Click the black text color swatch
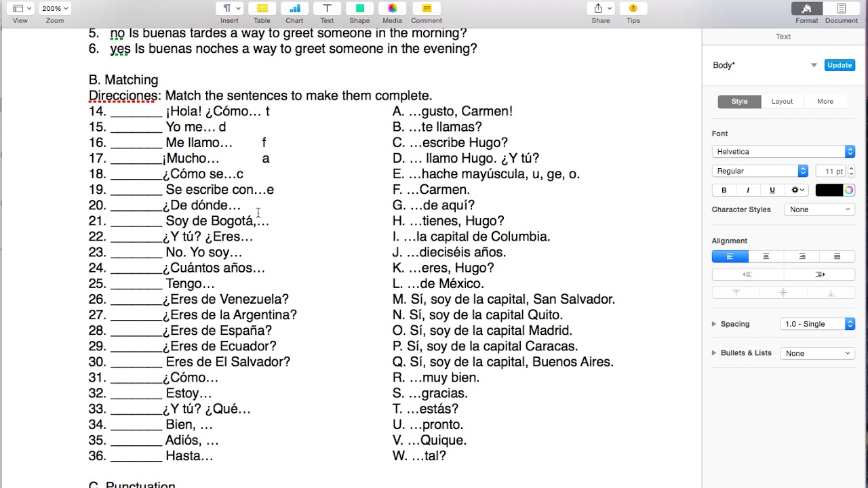 (x=829, y=190)
